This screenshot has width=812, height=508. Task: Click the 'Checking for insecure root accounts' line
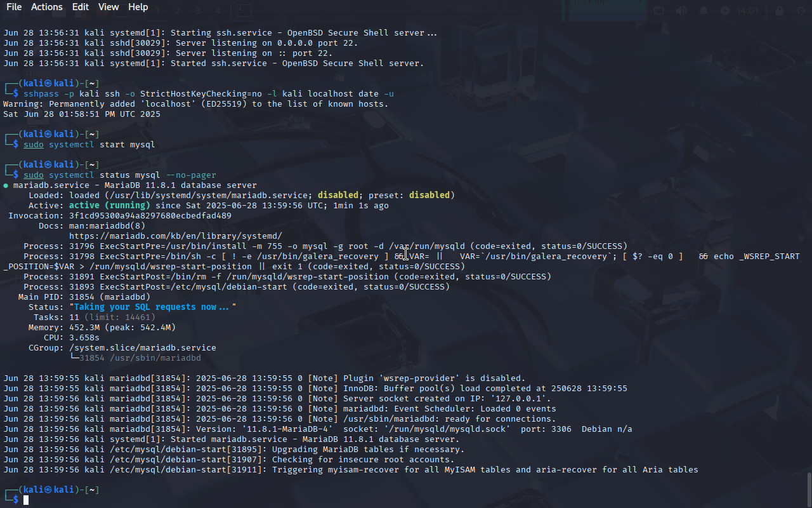coord(229,459)
